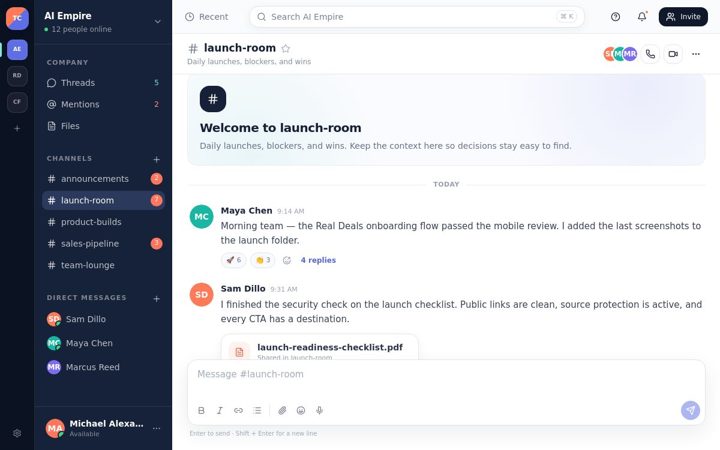Switch to the AE workspace
Viewport: 720px width, 450px height.
(x=17, y=50)
